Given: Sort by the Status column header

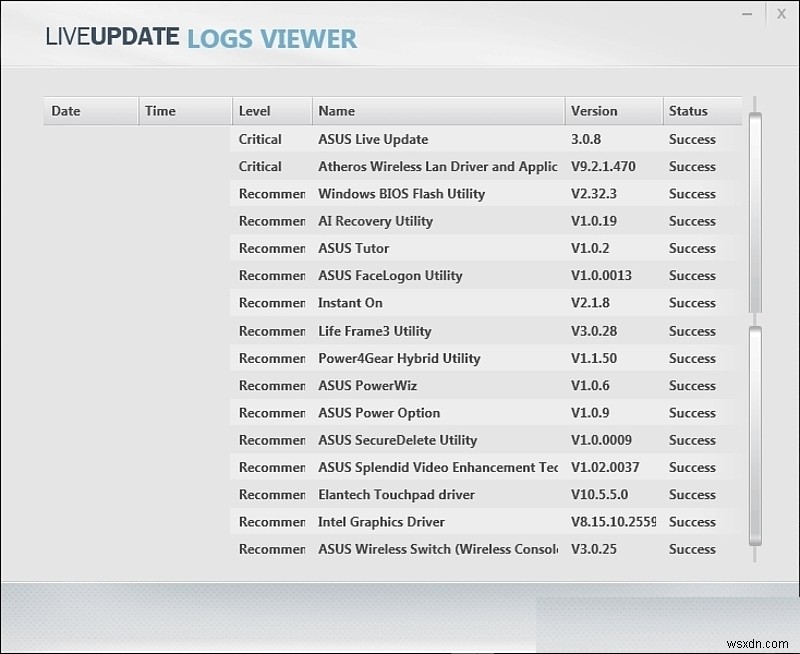Looking at the screenshot, I should 703,111.
